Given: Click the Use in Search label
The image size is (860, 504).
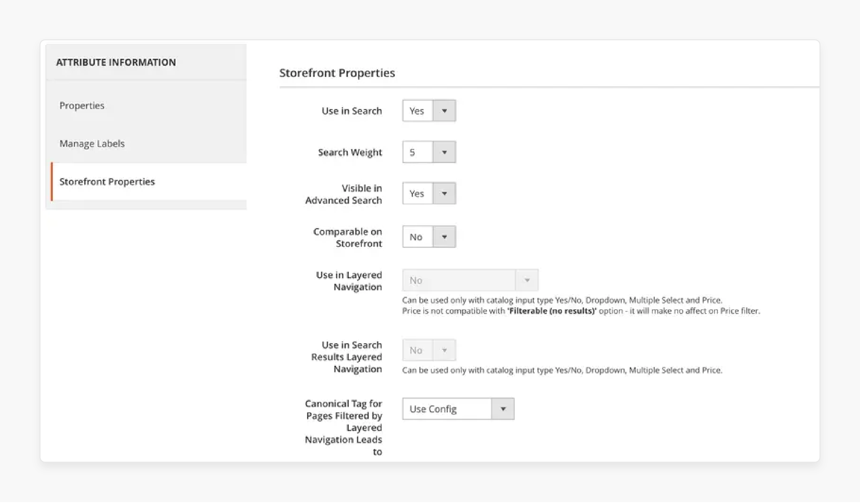Looking at the screenshot, I should 352,111.
